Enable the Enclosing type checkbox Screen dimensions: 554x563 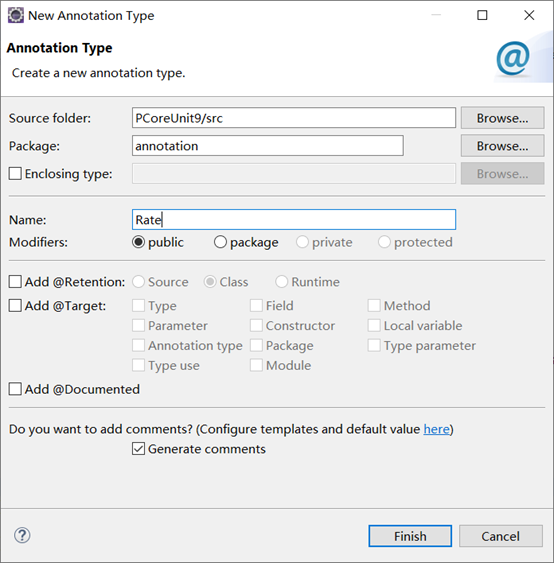pos(15,173)
